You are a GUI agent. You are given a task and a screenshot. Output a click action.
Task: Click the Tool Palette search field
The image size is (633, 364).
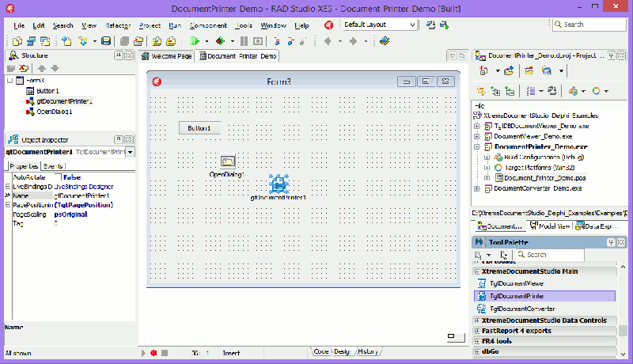coord(550,255)
